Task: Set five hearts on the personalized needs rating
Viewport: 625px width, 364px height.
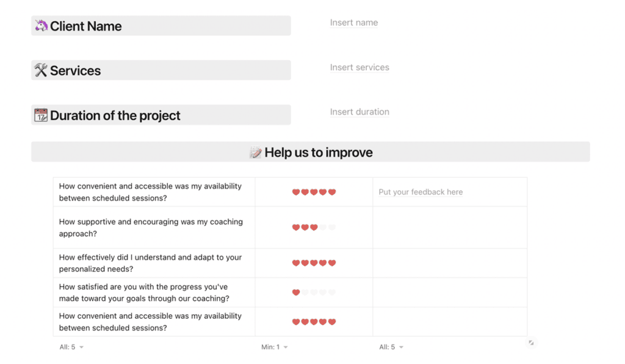Action: 331,263
